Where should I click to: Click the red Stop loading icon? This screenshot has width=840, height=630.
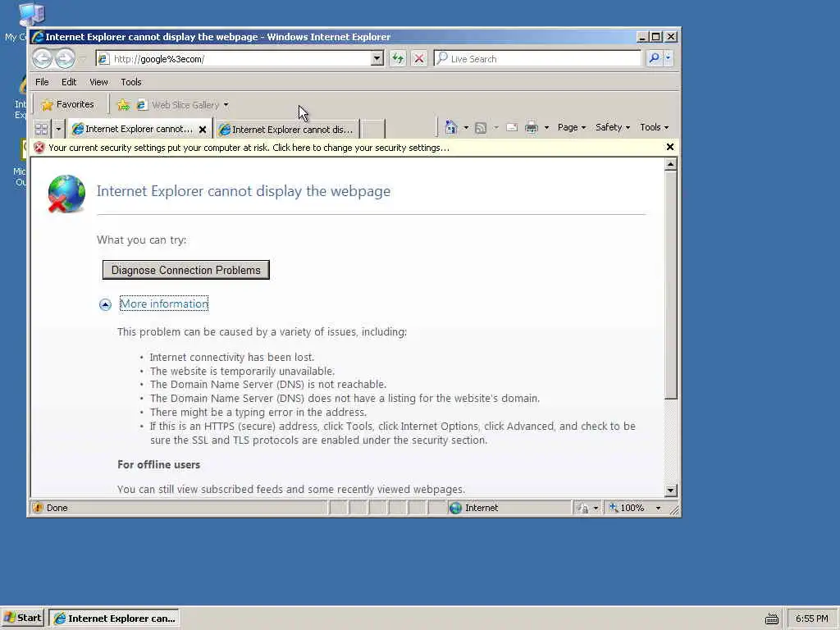click(x=419, y=58)
